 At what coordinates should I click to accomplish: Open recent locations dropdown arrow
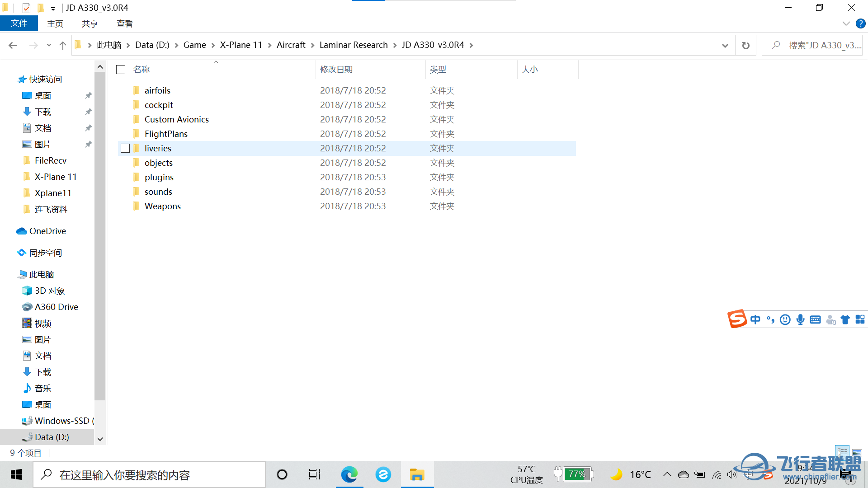pos(49,45)
